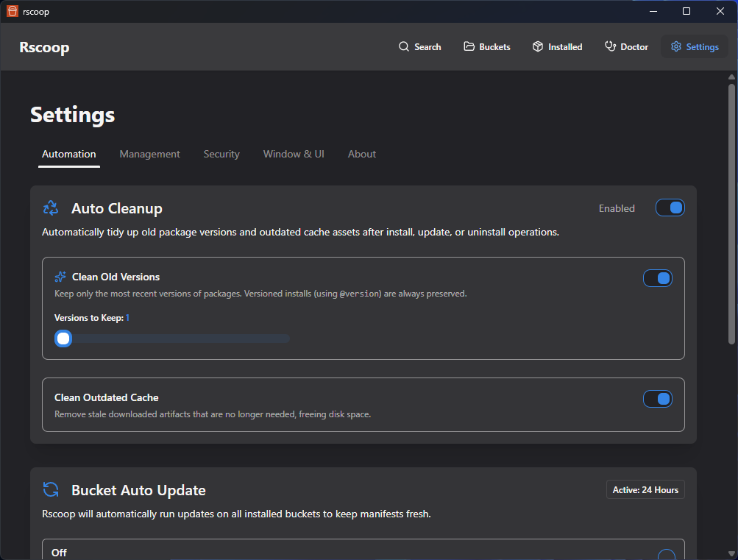Click the Search magnifier icon

[403, 46]
